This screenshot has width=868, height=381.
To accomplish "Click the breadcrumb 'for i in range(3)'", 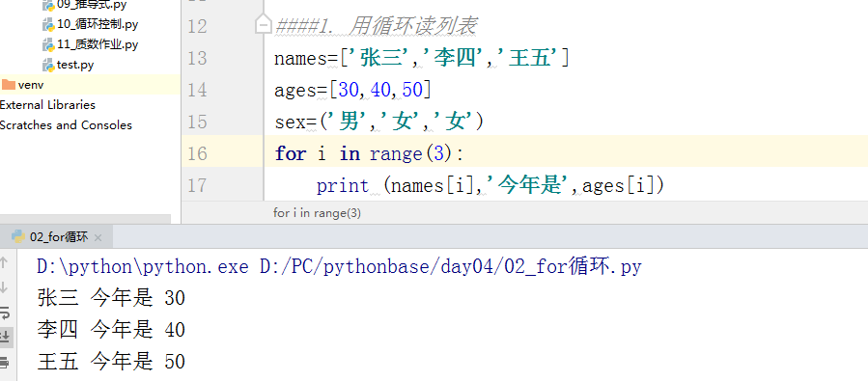I will [317, 213].
